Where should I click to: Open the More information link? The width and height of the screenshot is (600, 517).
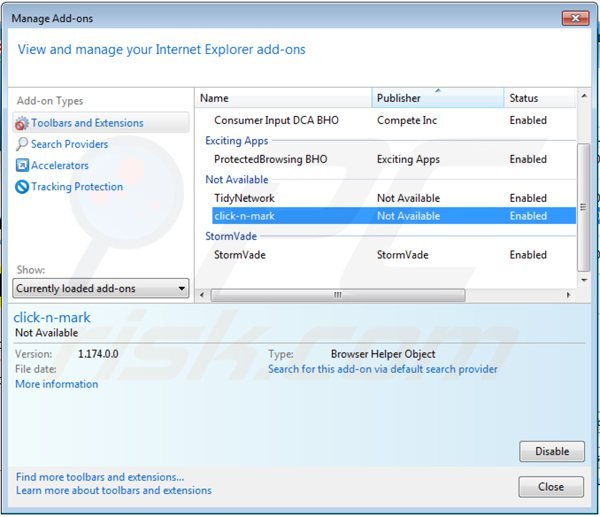tap(57, 384)
